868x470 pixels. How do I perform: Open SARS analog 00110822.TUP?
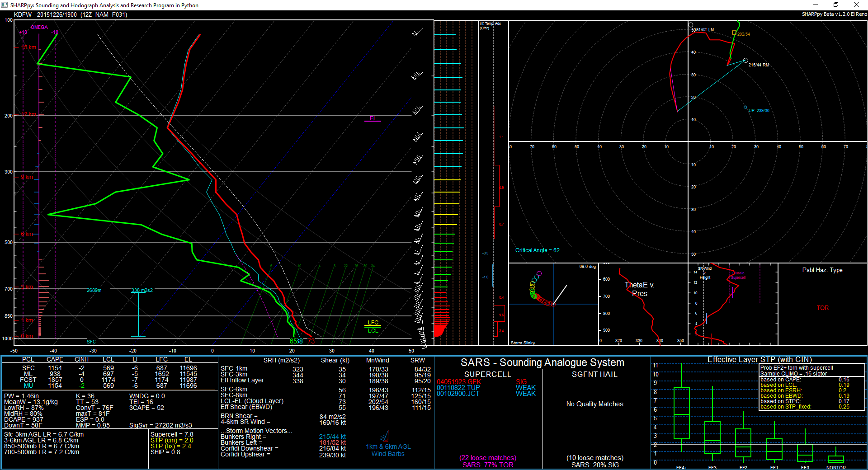coord(458,388)
